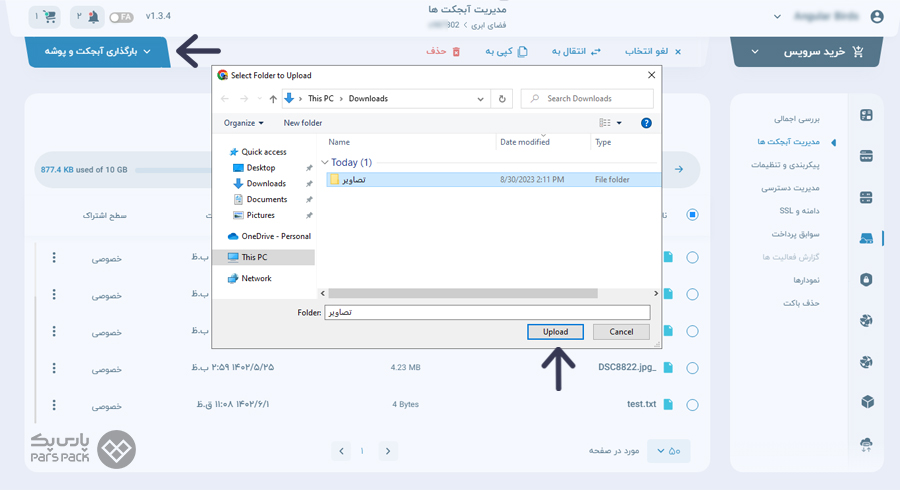The width and height of the screenshot is (900, 490).
Task: Click the انتقال به move-to button
Action: 576,51
